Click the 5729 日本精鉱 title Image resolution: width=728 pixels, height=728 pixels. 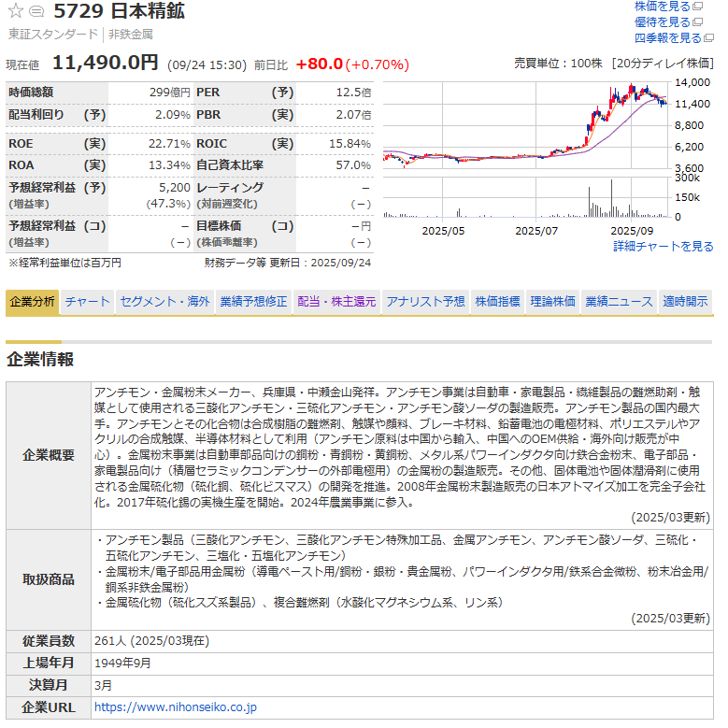[x=119, y=10]
